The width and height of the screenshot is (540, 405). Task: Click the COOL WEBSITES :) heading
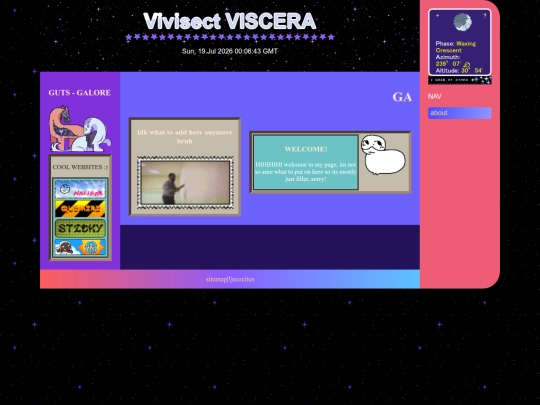pyautogui.click(x=80, y=167)
